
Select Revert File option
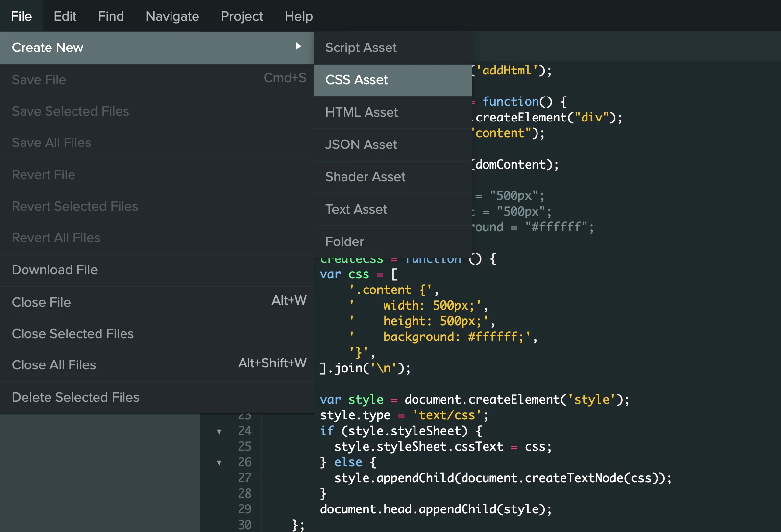pyautogui.click(x=157, y=175)
